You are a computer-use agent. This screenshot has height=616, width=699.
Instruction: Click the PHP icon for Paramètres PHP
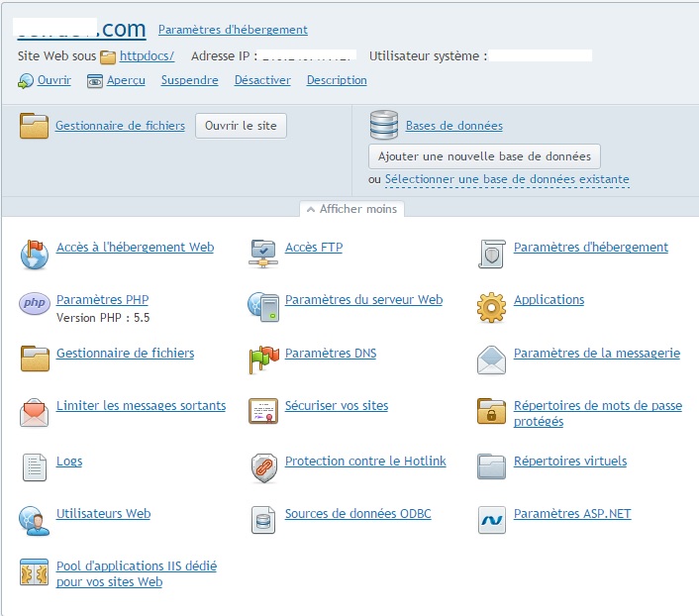[x=35, y=305]
